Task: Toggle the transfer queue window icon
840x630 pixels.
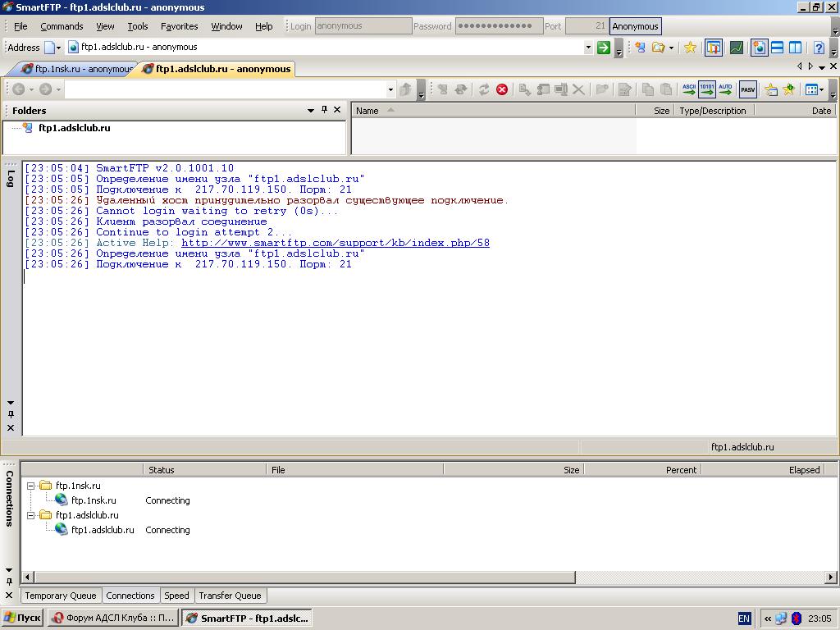Action: click(x=713, y=47)
